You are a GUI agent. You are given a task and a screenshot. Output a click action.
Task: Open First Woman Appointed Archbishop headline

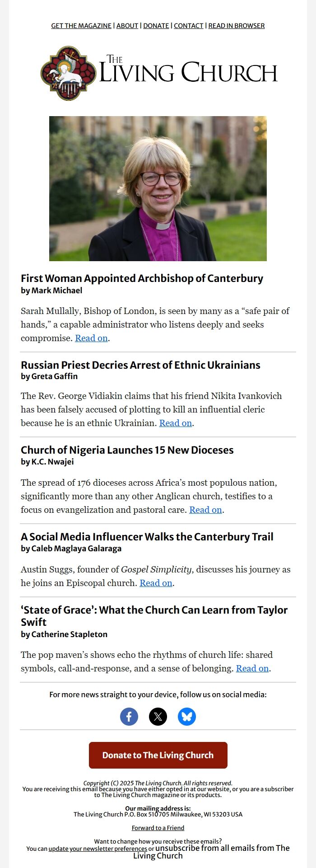(142, 278)
